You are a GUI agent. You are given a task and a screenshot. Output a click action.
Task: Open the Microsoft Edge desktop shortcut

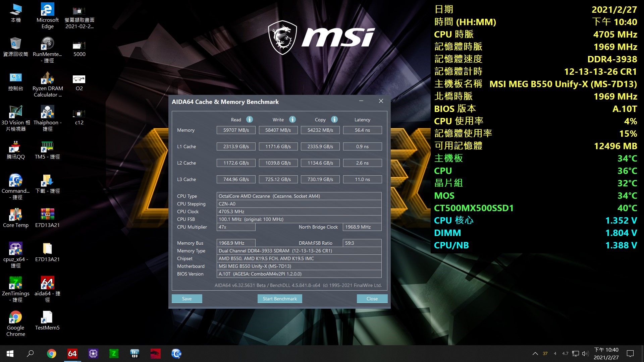47,16
